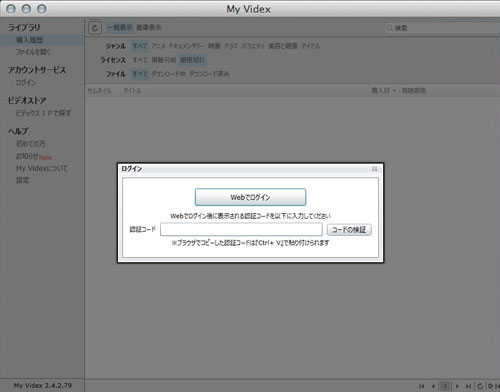The width and height of the screenshot is (500, 392).
Task: Close the ログイン dialog with its X icon
Action: point(374,169)
